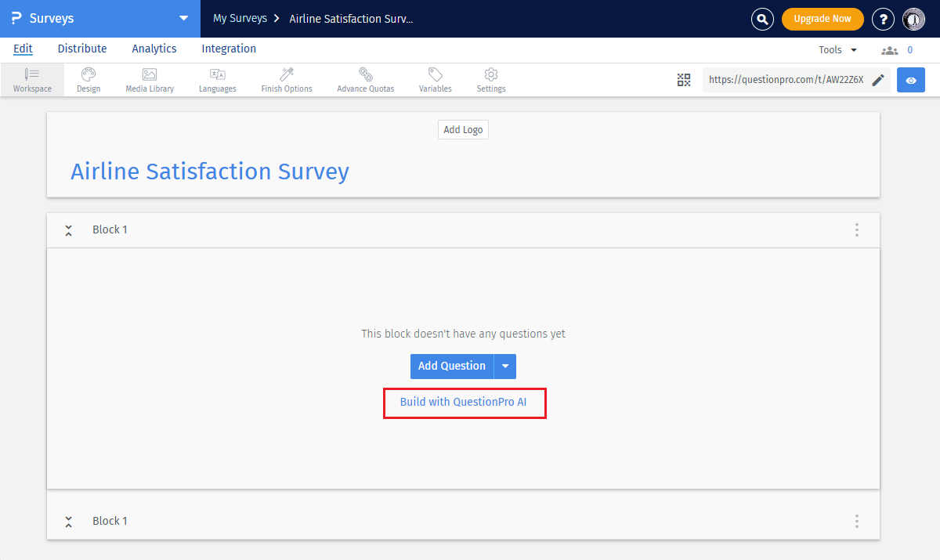Preview survey with the eye button
This screenshot has height=560, width=940.
[910, 80]
